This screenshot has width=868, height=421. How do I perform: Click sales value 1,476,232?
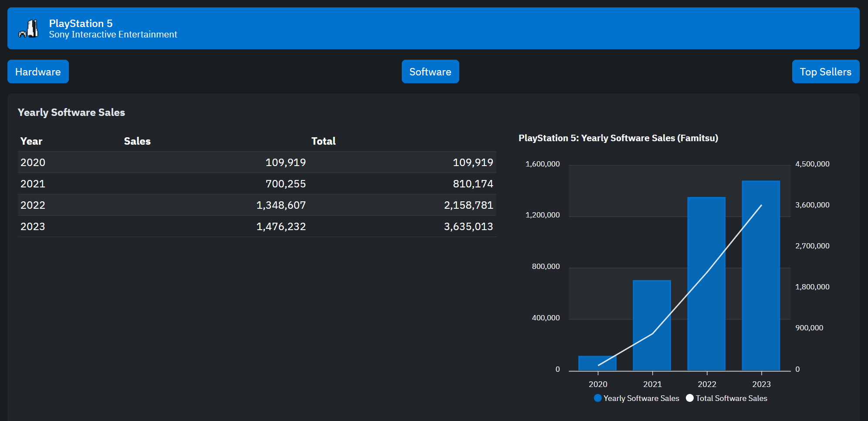click(x=281, y=227)
